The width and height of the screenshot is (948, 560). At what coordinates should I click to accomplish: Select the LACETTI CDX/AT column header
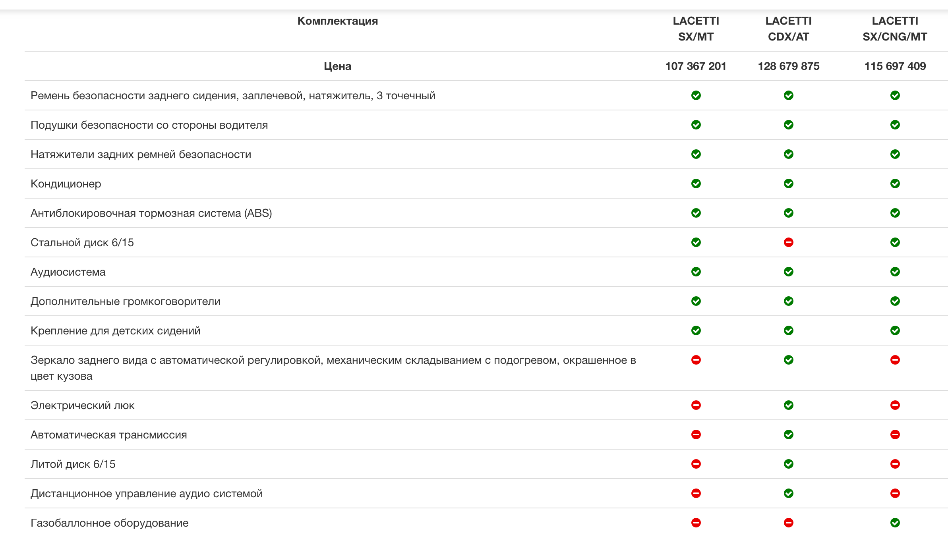(x=788, y=29)
